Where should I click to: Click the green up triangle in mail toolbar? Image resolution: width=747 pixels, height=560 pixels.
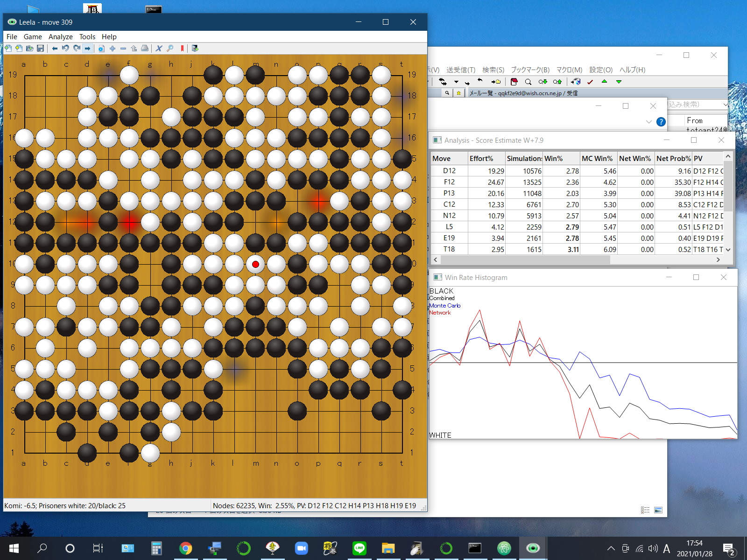(604, 82)
